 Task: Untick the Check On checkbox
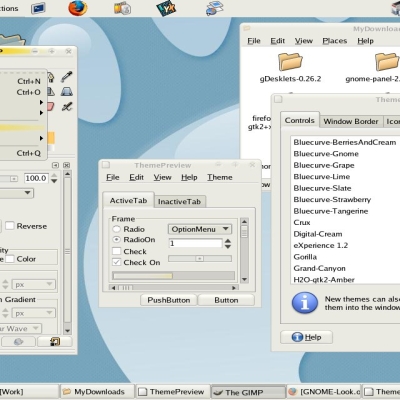coord(116,262)
